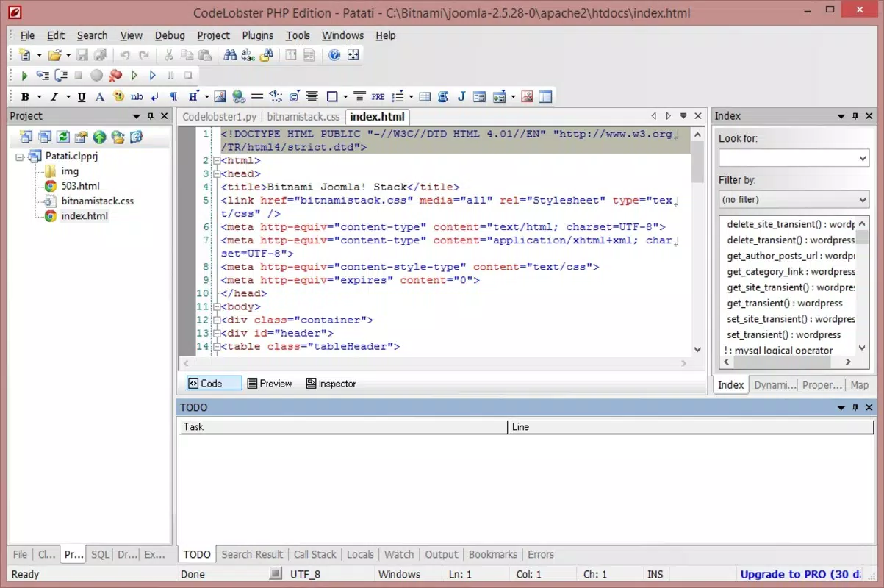Viewport: 884px width, 588px height.
Task: Click the Font 'A' toolbar icon
Action: coord(100,96)
